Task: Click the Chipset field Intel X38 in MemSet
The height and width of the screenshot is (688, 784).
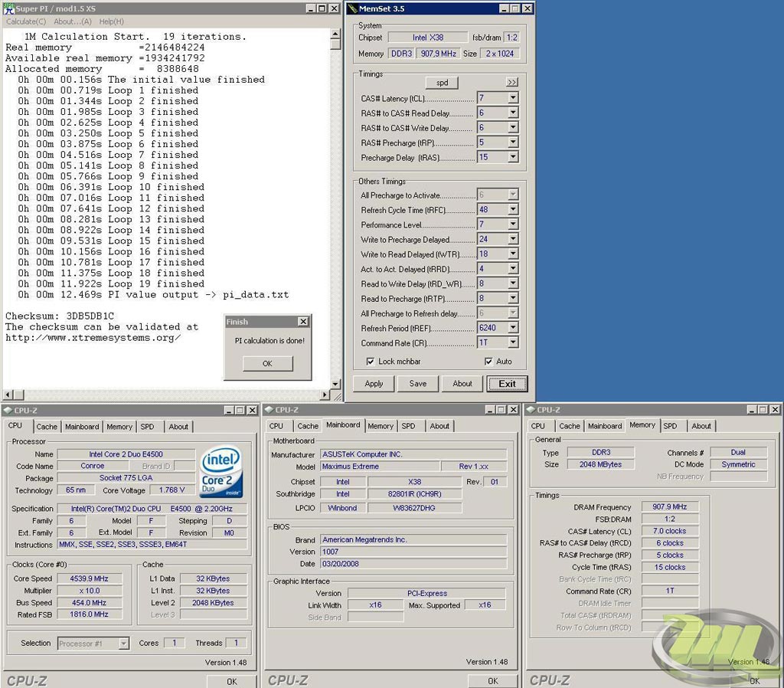Action: coord(427,38)
